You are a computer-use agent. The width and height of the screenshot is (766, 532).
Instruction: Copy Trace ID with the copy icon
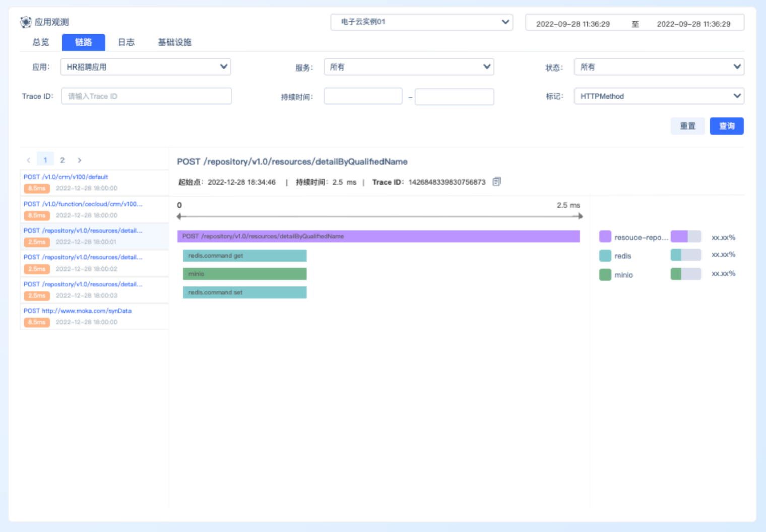click(497, 182)
